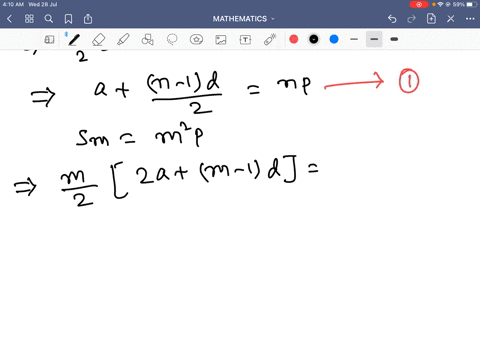Open the more options ellipsis menu
The image size is (480, 360).
470,19
